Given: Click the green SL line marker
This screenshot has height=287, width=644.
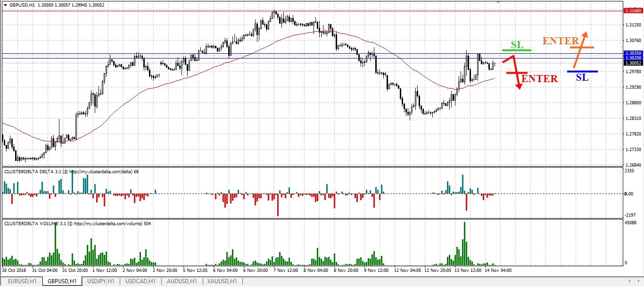Looking at the screenshot, I should (517, 50).
